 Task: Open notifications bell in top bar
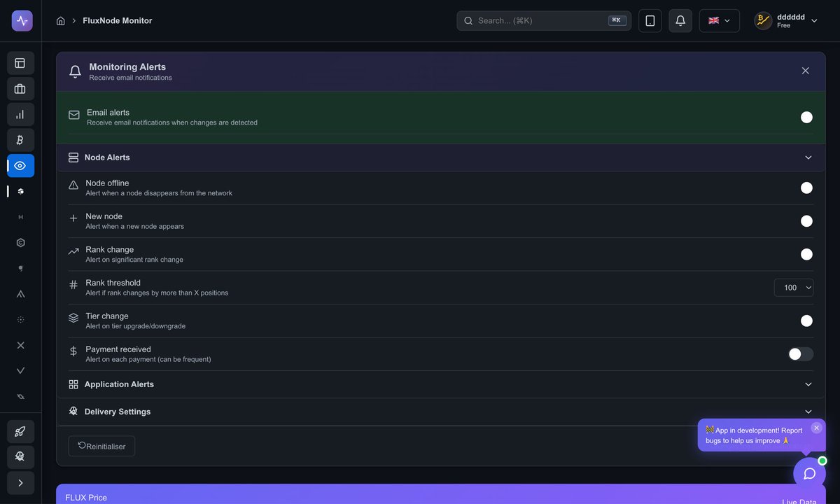680,20
